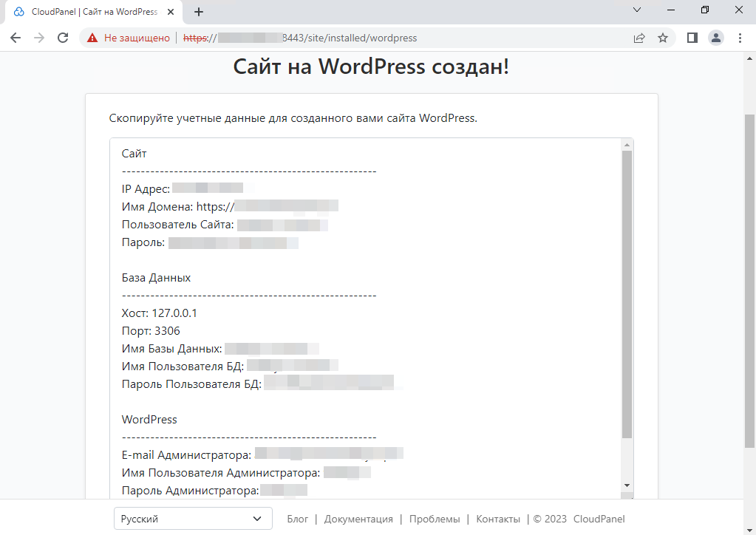Image resolution: width=756 pixels, height=535 pixels.
Task: Click the Контакты link
Action: (497, 519)
